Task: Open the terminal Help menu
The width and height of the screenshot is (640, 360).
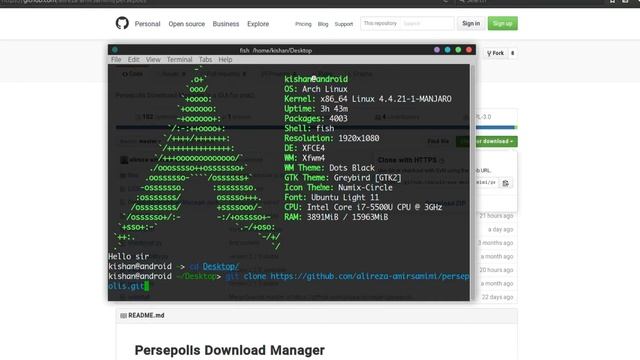Action: (225, 60)
